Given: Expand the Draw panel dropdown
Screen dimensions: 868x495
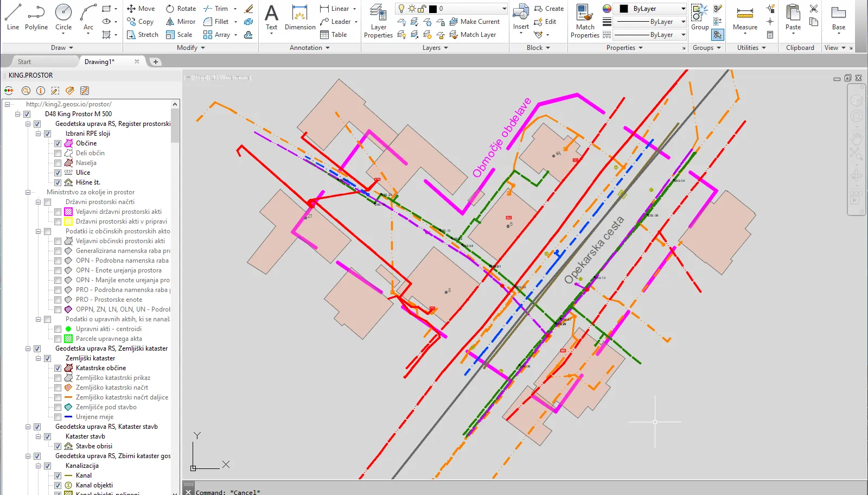Looking at the screenshot, I should point(62,48).
